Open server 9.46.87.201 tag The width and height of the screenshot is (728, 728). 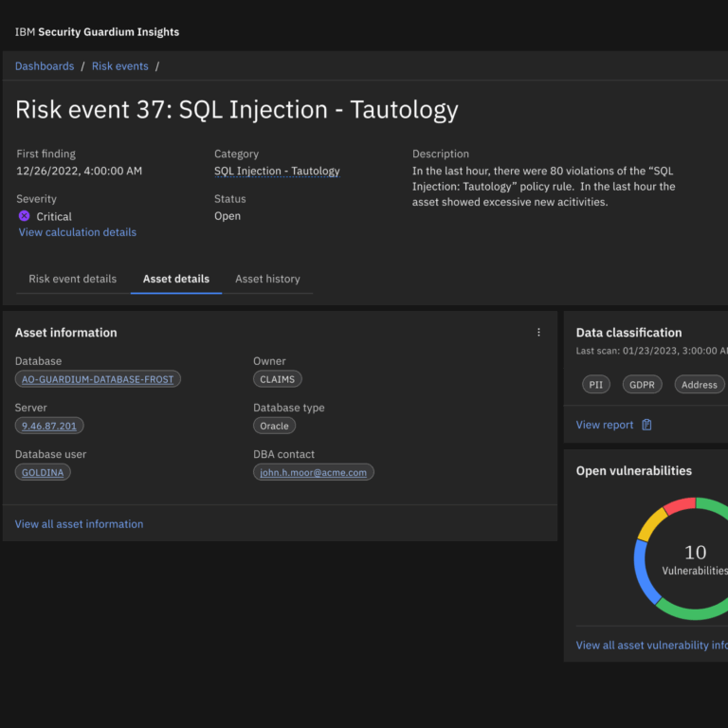49,426
